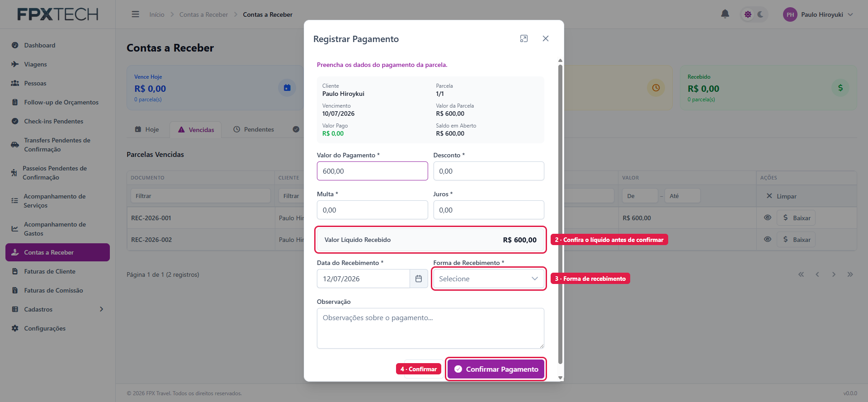Close the Registrar Pagamento dialog
The height and width of the screenshot is (402, 868).
pos(546,38)
